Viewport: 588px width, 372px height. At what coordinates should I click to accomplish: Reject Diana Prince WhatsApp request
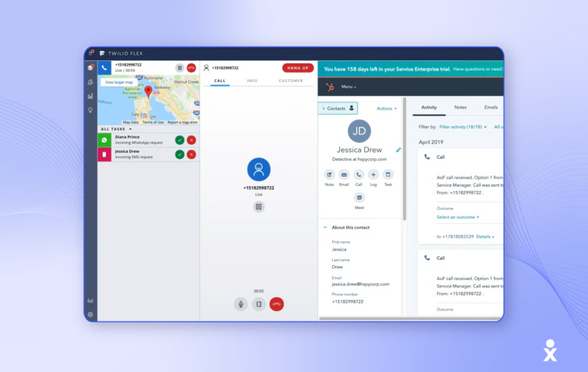coord(191,140)
